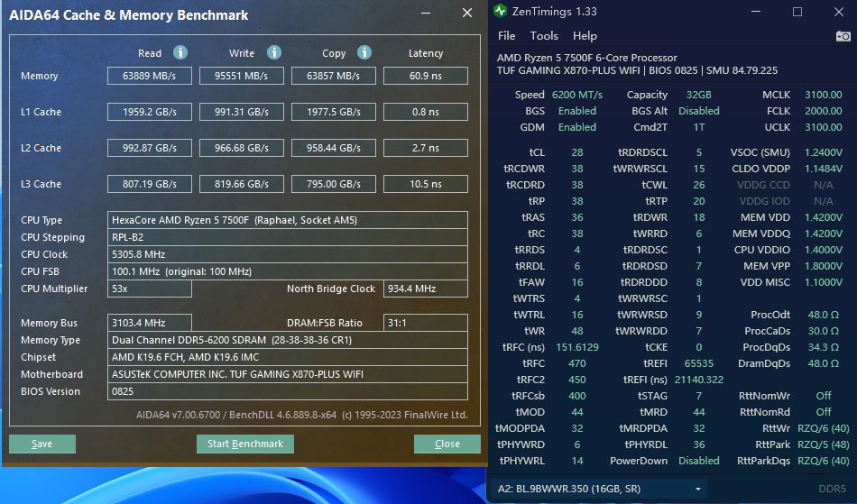
Task: Click tRFC (ns) value 151.6129
Action: [x=577, y=347]
